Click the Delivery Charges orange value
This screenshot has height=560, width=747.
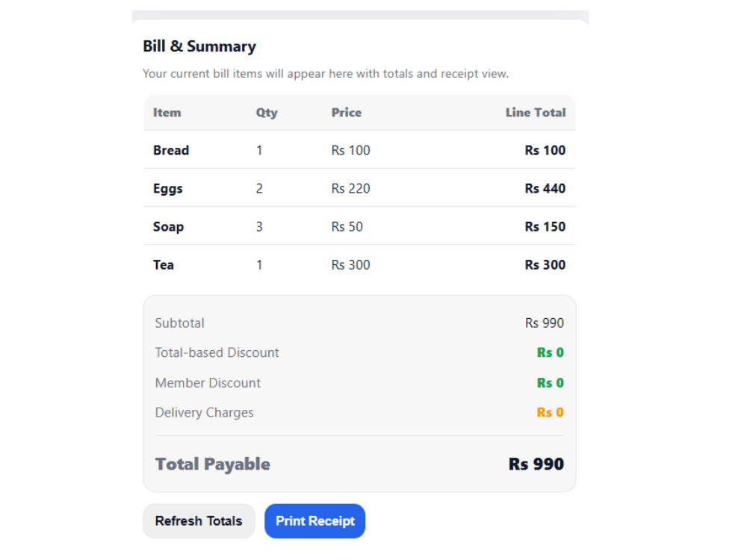[x=551, y=412]
